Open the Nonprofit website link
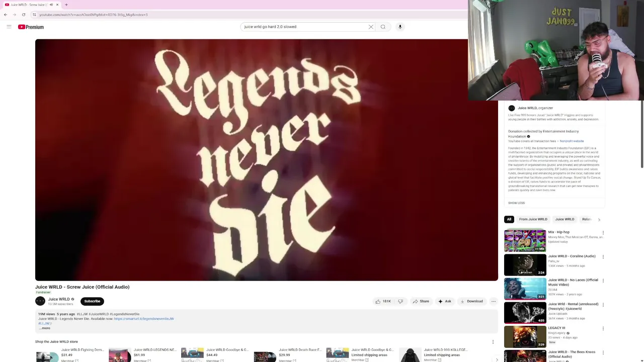 coord(572,141)
